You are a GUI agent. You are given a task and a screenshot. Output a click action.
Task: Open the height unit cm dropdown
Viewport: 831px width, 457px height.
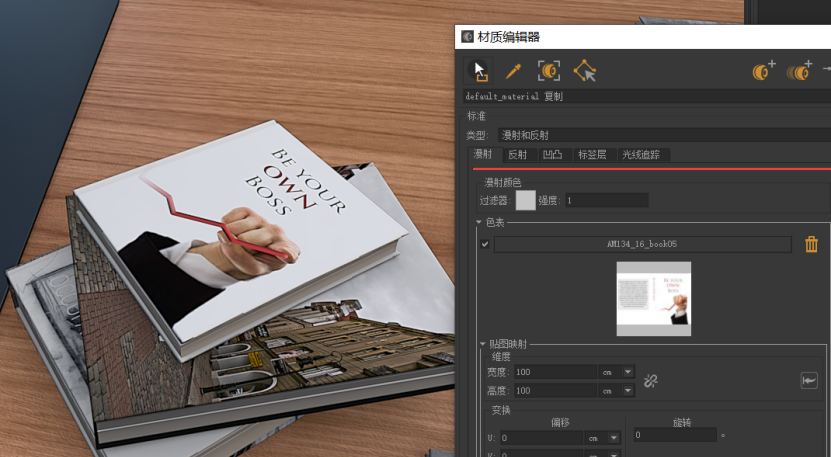[628, 391]
